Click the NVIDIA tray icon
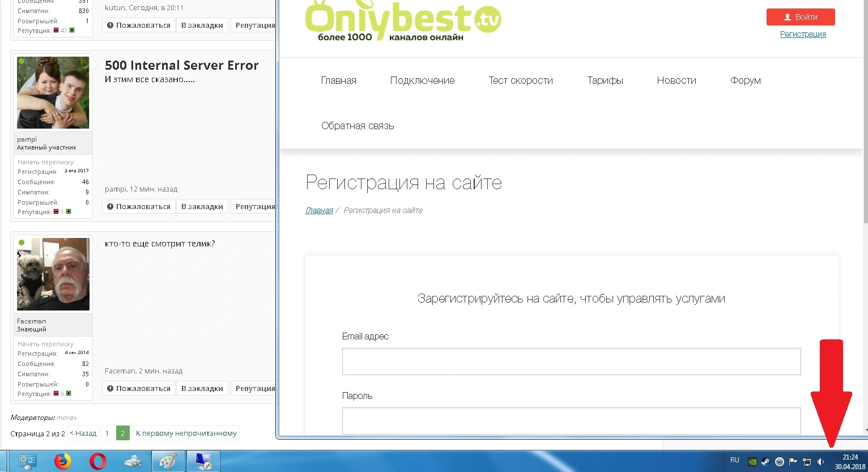Screen dimensions: 868x472 tap(752, 461)
